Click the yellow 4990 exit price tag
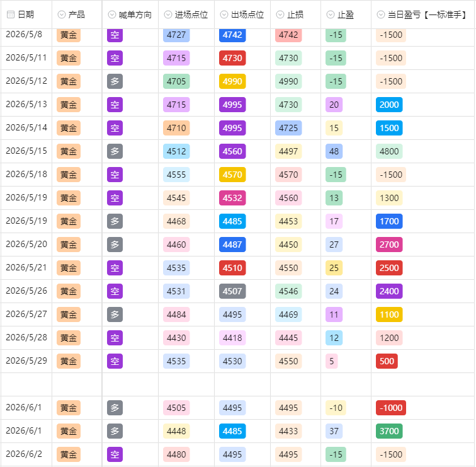Screen dimensions: 476x467 (x=232, y=81)
